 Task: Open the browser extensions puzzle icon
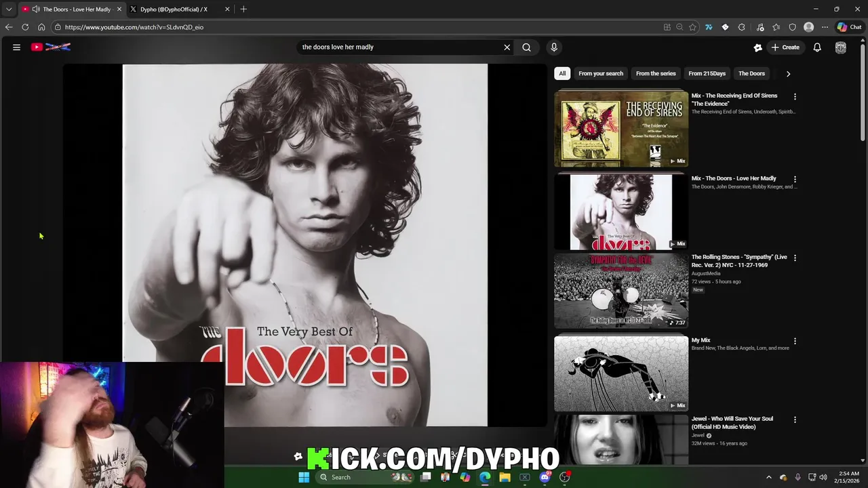[742, 27]
